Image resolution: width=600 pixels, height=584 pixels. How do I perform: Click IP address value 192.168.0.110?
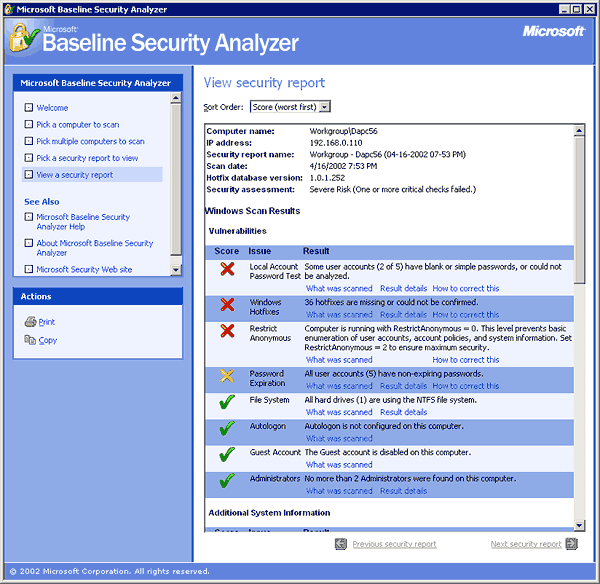[336, 143]
